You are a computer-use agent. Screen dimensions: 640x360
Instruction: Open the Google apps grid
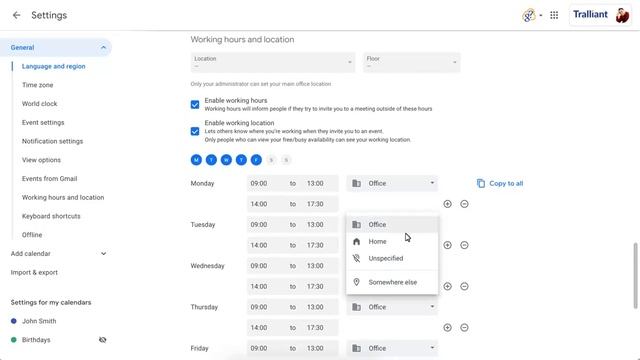click(x=554, y=15)
